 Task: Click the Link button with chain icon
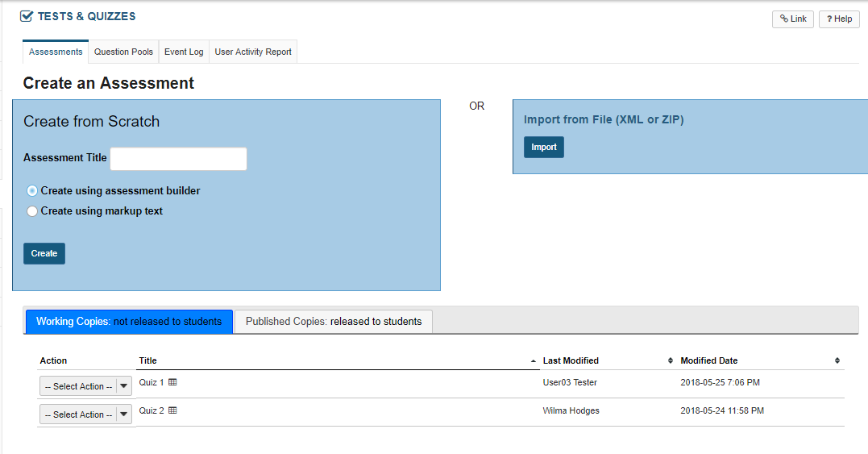point(793,19)
